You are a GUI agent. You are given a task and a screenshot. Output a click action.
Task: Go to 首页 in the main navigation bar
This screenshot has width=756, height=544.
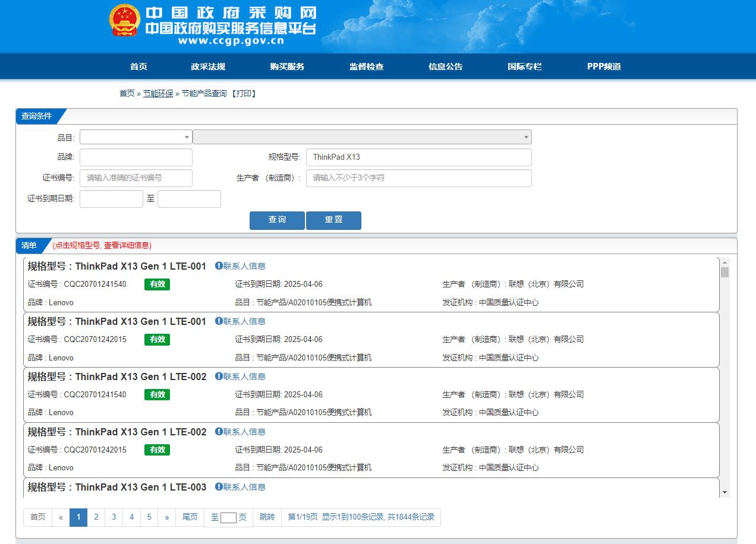point(138,67)
